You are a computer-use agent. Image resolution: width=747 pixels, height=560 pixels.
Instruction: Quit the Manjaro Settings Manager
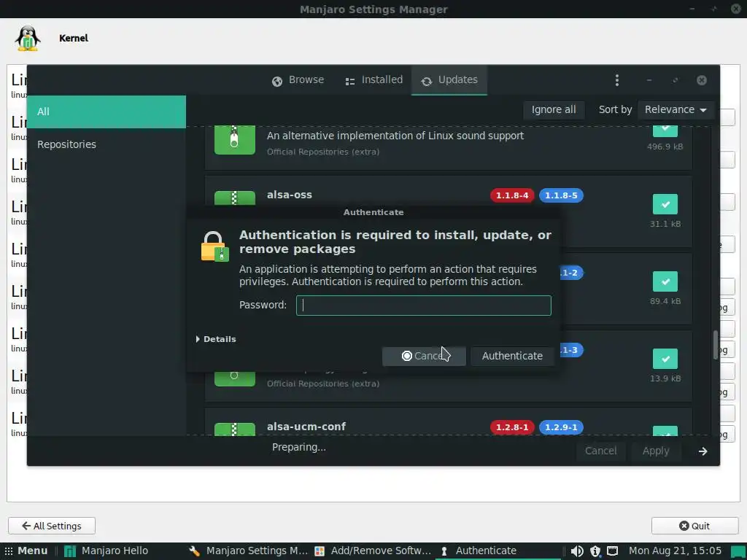[694, 526]
